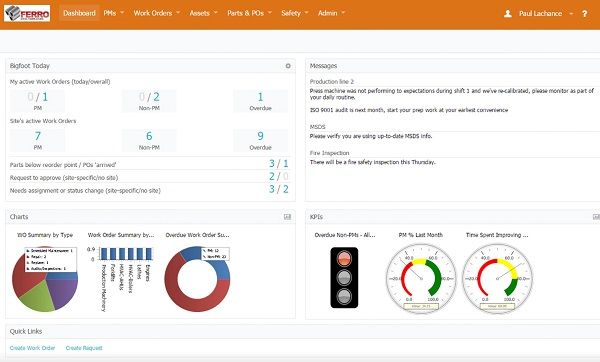
Task: Open the help question mark icon
Action: point(584,14)
